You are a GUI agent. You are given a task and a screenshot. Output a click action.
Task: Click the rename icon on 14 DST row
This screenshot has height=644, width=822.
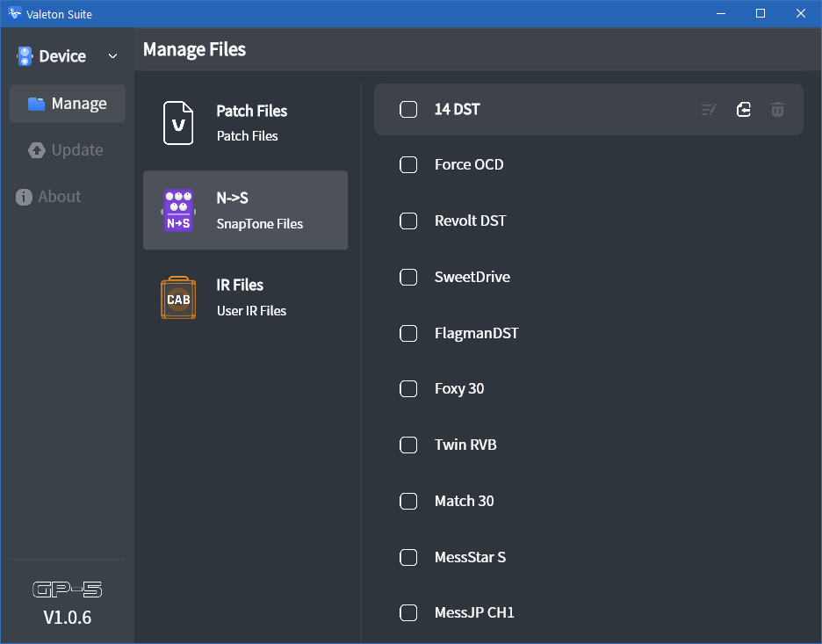point(709,110)
